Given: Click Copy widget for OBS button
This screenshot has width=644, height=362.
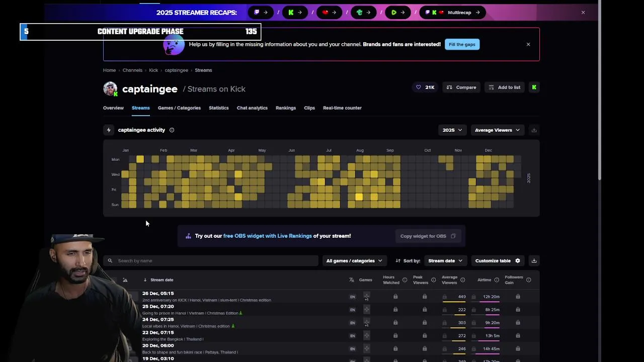Looking at the screenshot, I should coord(428,236).
